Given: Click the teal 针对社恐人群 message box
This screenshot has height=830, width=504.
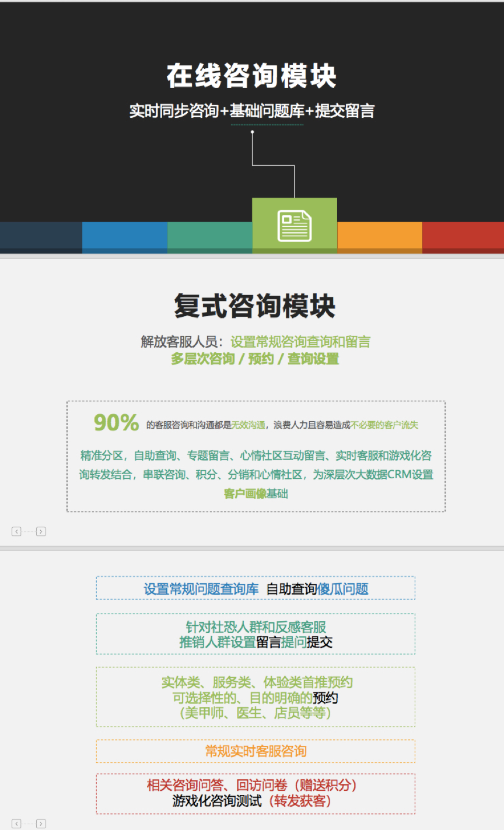Looking at the screenshot, I should [256, 634].
